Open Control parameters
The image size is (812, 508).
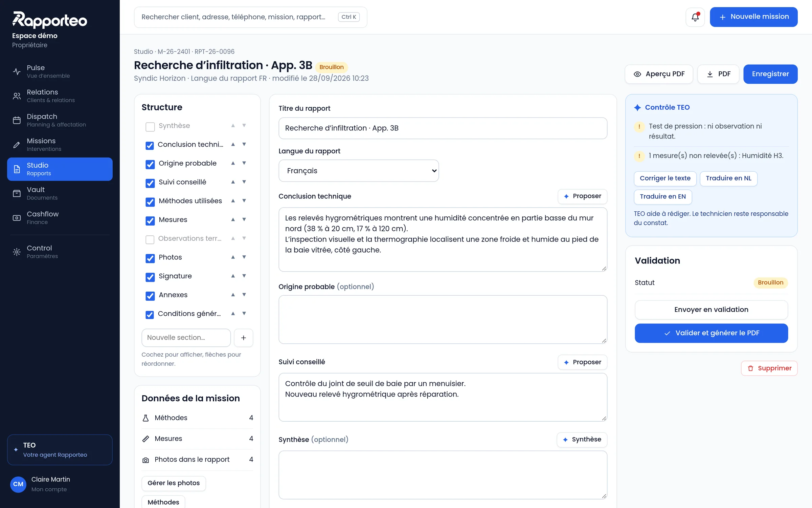click(x=60, y=252)
